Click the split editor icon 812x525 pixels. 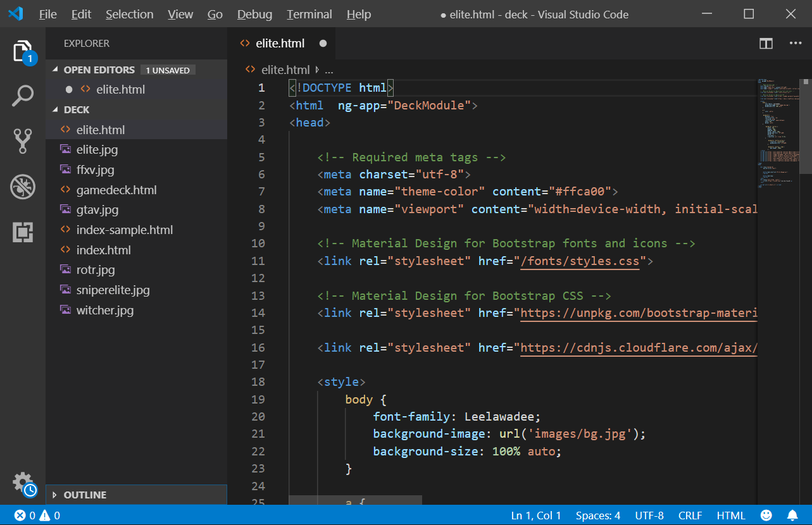tap(766, 44)
